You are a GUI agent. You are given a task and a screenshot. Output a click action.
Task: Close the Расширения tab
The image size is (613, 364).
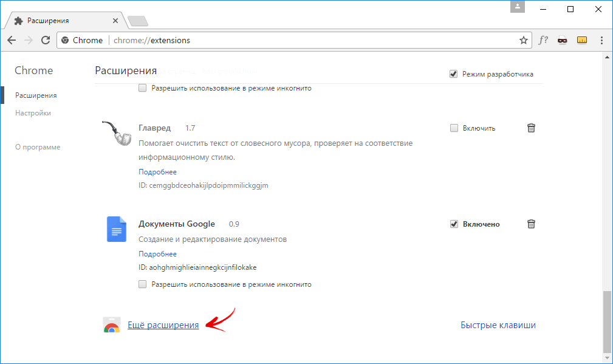pos(115,21)
